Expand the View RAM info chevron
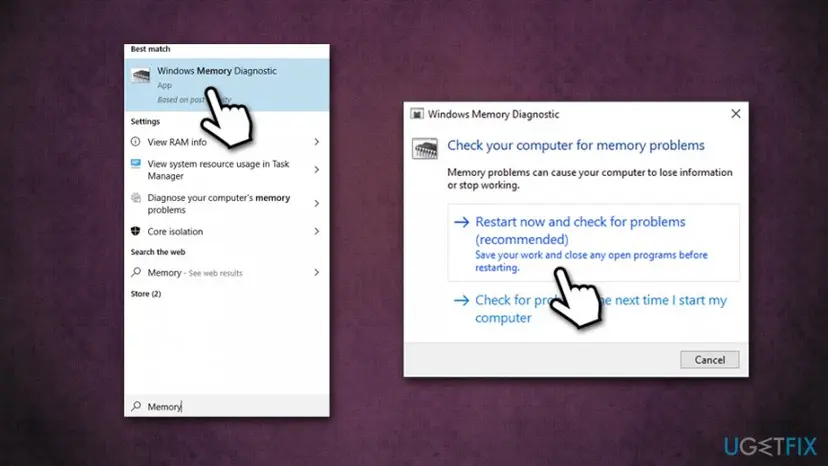828x466 pixels. 316,142
